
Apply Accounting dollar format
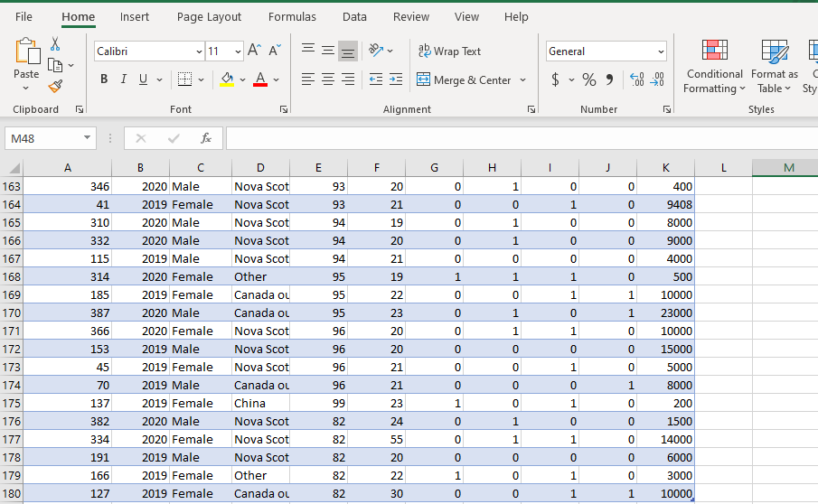[x=556, y=79]
